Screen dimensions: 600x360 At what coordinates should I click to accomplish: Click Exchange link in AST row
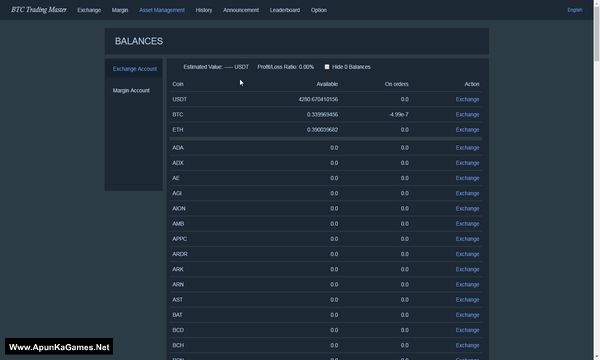[467, 300]
